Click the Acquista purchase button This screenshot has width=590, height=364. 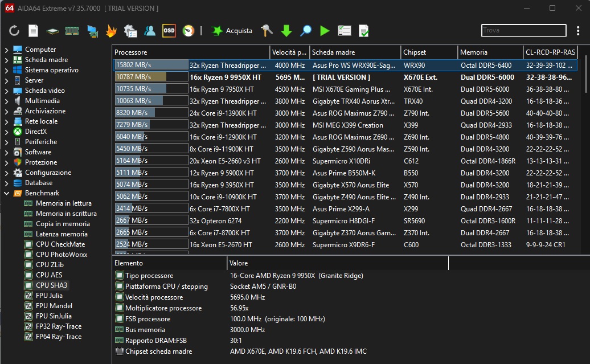[232, 31]
